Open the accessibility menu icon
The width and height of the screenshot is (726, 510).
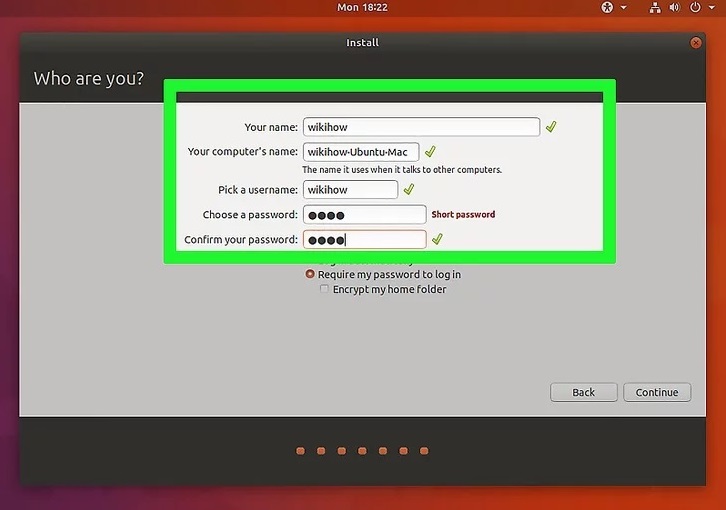607,7
